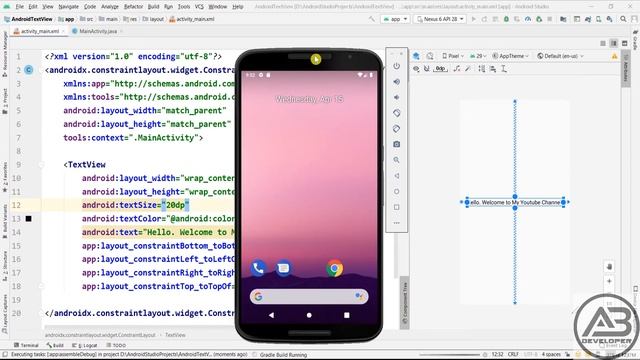Image resolution: width=640 pixels, height=360 pixels.
Task: Open the TODO tool window
Action: point(116,345)
